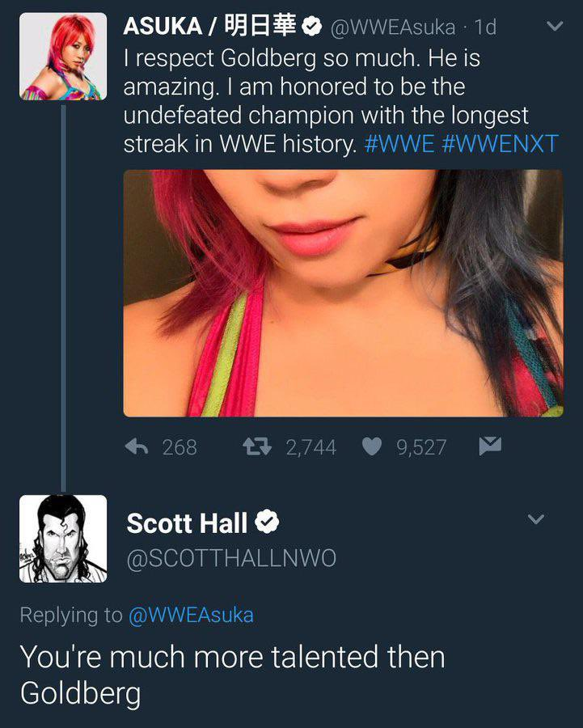Open Asuka's profile avatar

click(x=63, y=56)
